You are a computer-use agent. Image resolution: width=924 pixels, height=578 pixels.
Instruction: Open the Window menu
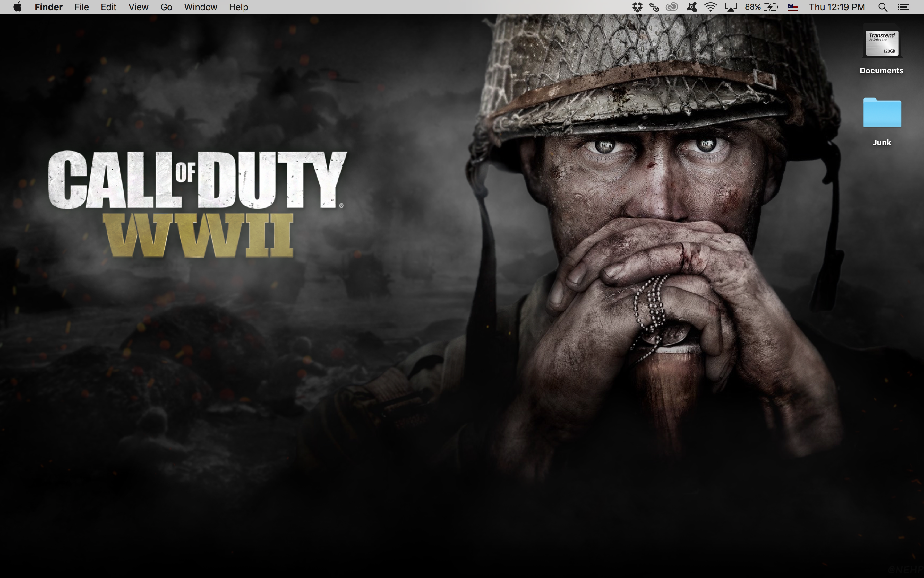[201, 7]
